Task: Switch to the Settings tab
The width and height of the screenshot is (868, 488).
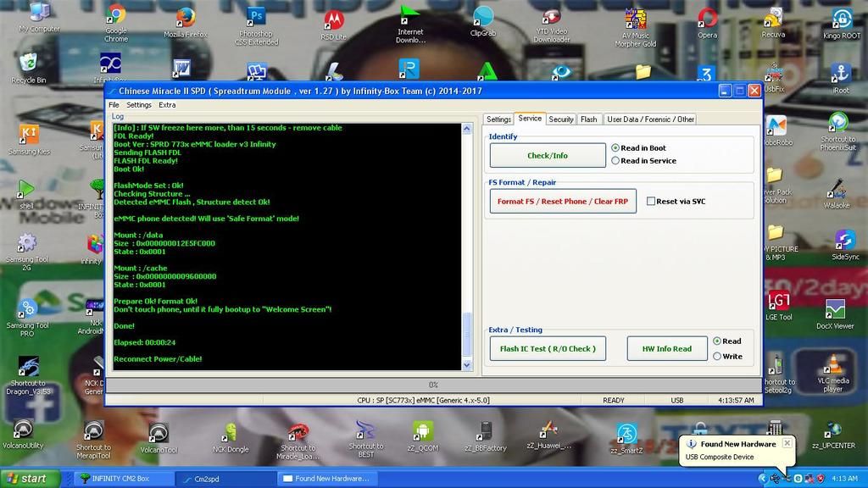Action: (x=498, y=119)
